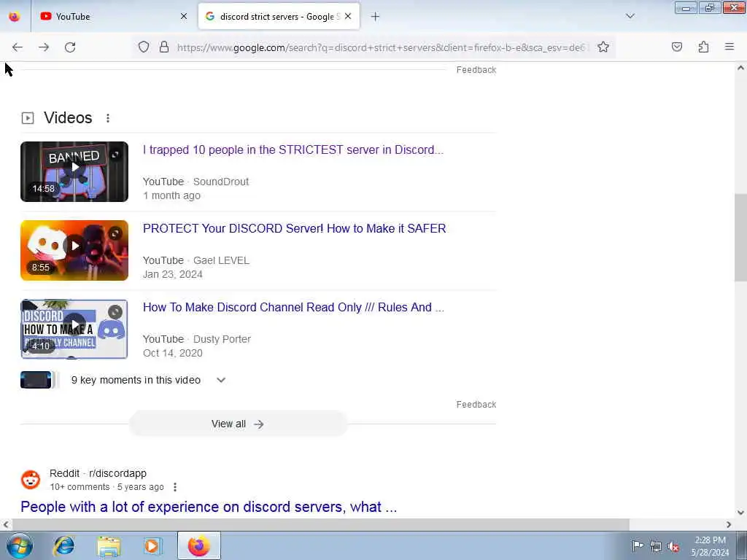Open Reddit result more options dots
Screen dimensions: 747x560
pyautogui.click(x=175, y=487)
